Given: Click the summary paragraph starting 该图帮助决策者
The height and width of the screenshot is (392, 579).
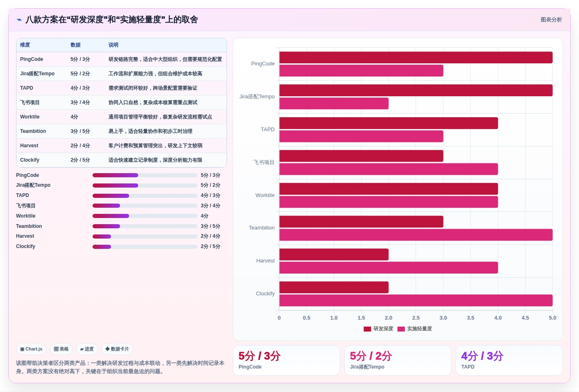Looking at the screenshot, I should [x=120, y=367].
